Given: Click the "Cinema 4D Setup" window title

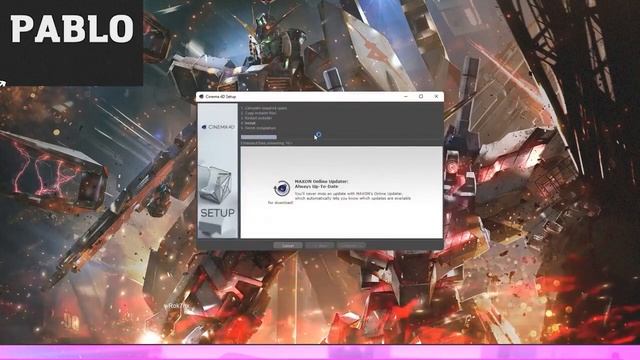Looking at the screenshot, I should pos(220,97).
